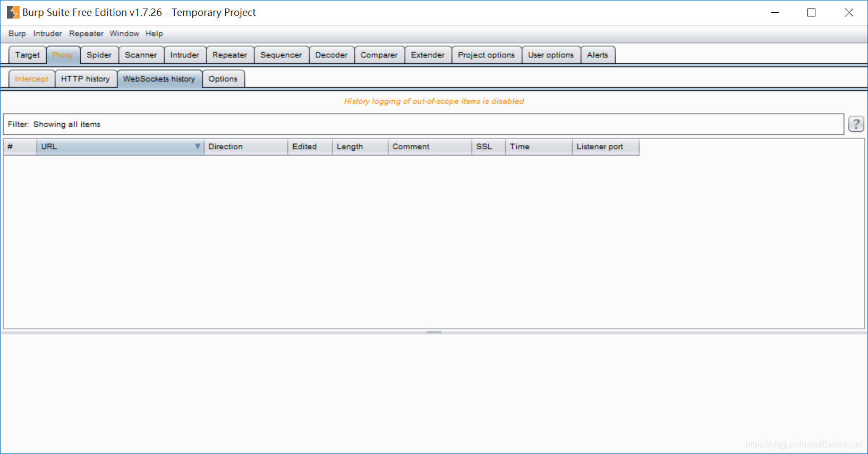The height and width of the screenshot is (454, 868).
Task: Open the Repeater menu in menu bar
Action: tap(86, 33)
